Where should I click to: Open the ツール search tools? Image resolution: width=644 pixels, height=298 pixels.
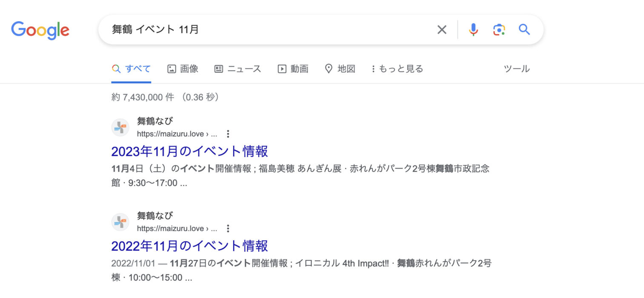516,69
